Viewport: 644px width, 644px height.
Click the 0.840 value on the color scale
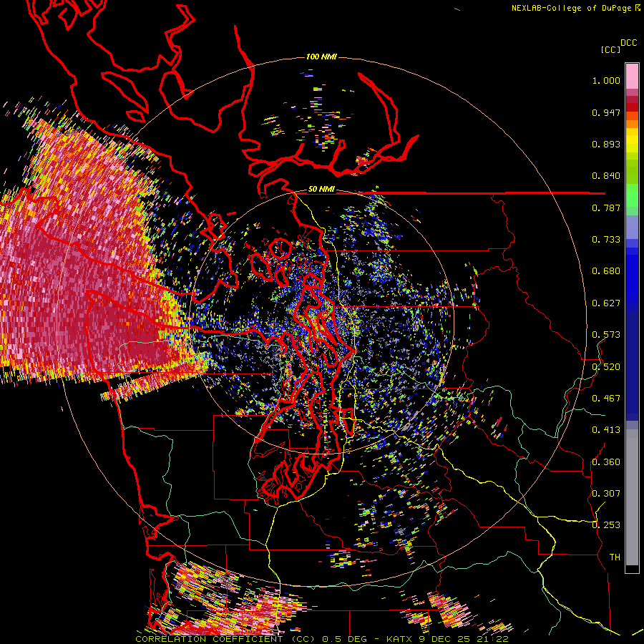(x=606, y=176)
